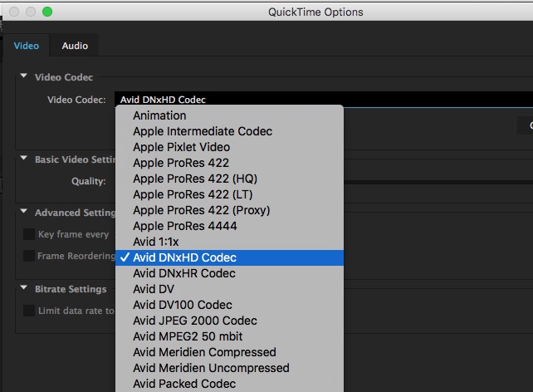
Task: Choose Animation from codec list
Action: [229, 115]
